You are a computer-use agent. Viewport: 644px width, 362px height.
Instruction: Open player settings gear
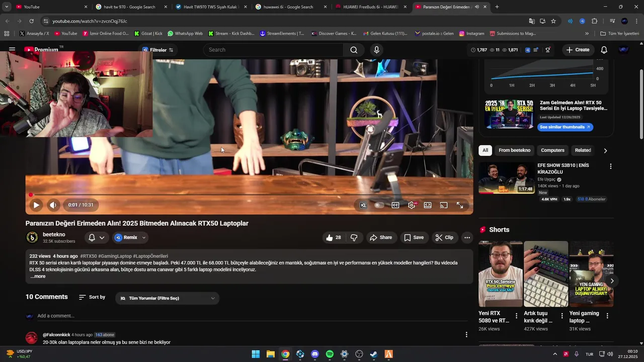pos(412,205)
